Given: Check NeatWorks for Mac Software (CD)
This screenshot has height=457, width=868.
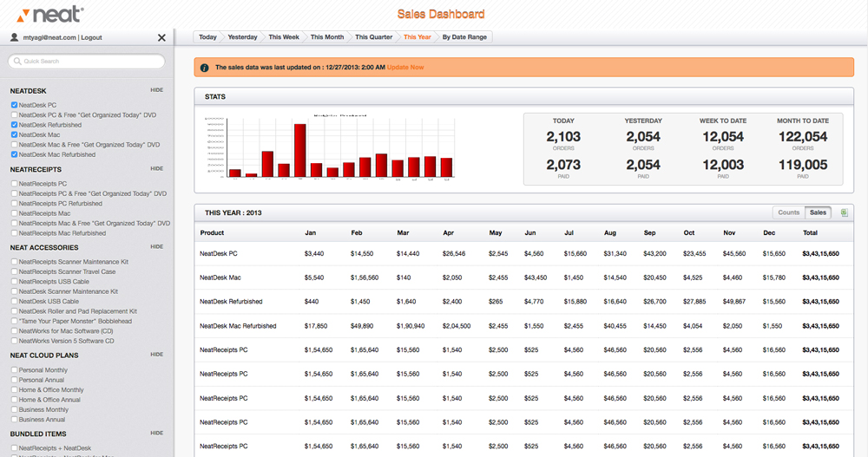Looking at the screenshot, I should pyautogui.click(x=14, y=331).
